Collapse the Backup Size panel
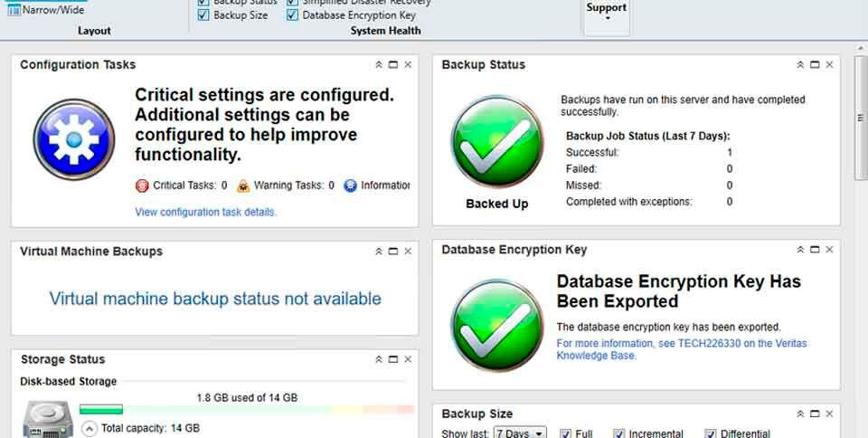 (800, 414)
